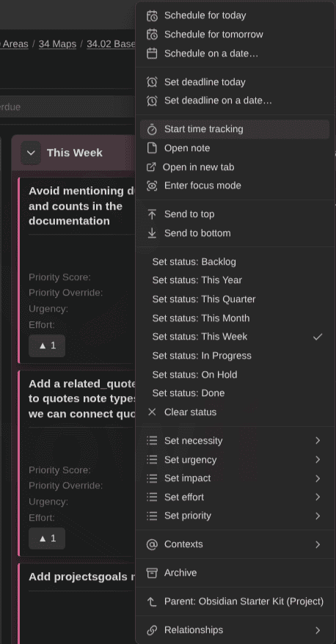Expand the Set effort submenu arrow
This screenshot has height=644, width=336.
(318, 497)
